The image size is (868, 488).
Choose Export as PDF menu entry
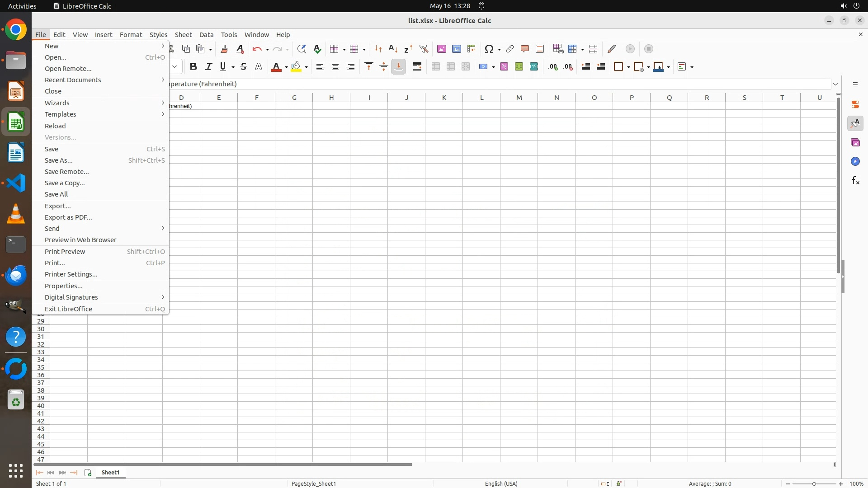[68, 217]
